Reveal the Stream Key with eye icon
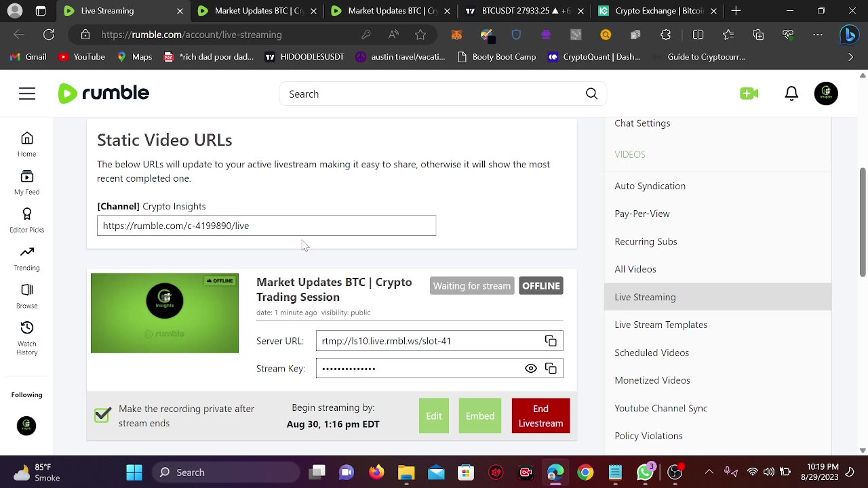Viewport: 868px width, 488px height. click(531, 369)
